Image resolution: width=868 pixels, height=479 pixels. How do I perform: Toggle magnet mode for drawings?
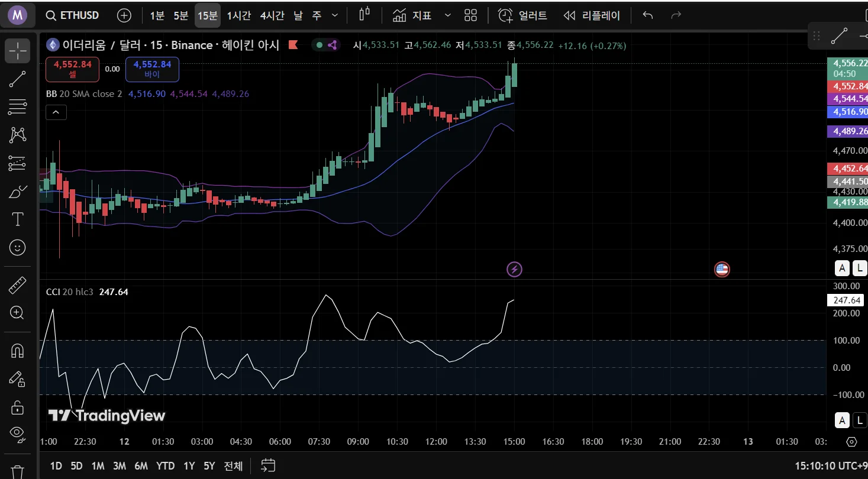coord(18,351)
